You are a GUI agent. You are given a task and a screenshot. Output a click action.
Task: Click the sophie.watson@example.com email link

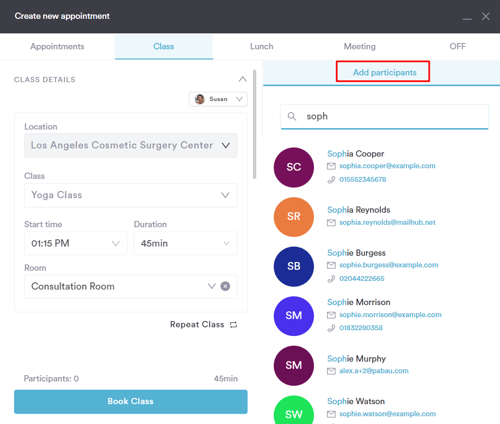click(388, 414)
